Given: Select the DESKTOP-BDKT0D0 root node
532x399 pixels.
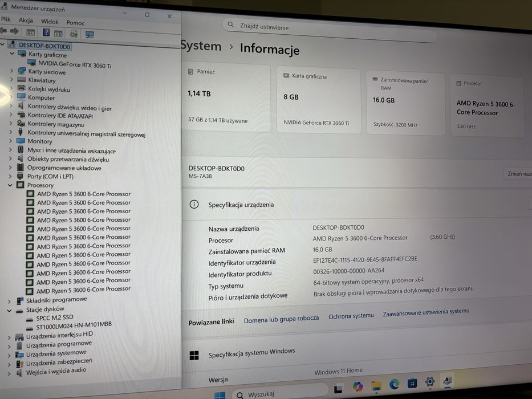Looking at the screenshot, I should click(44, 46).
